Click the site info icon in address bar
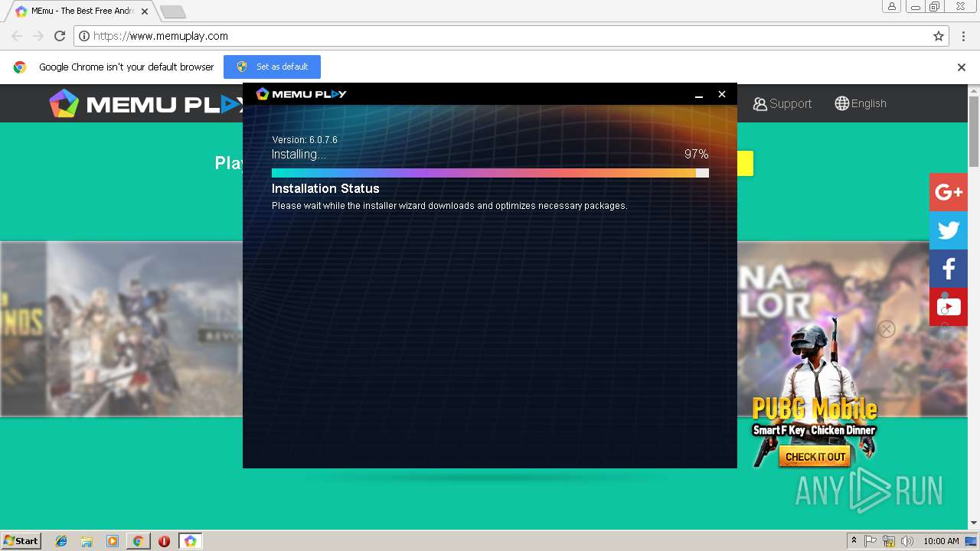980x551 pixels. click(85, 36)
